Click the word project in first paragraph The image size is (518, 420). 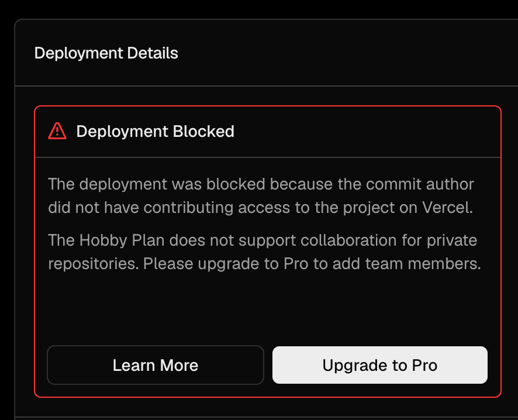pos(368,208)
